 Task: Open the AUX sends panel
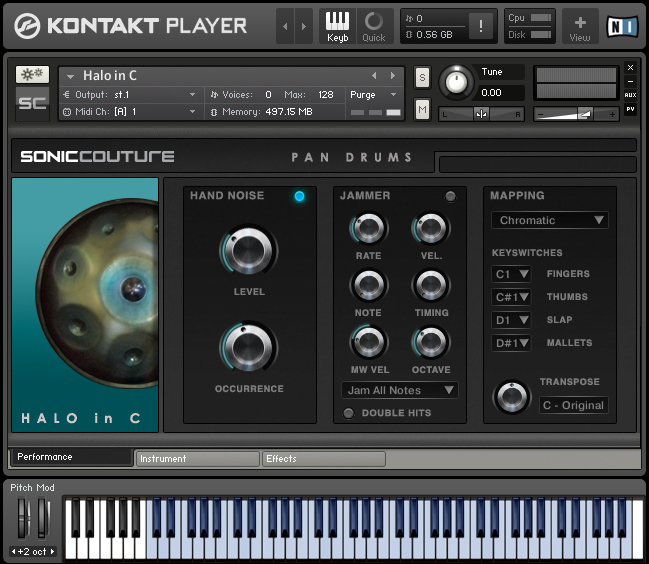point(630,95)
